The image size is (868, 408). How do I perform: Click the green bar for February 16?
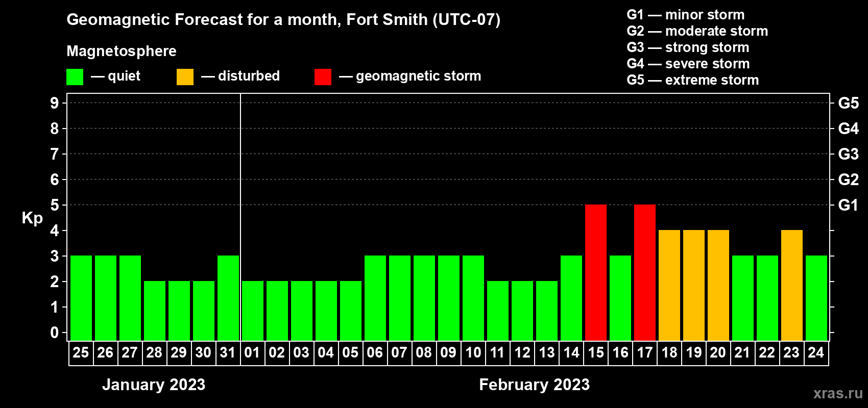pos(620,298)
